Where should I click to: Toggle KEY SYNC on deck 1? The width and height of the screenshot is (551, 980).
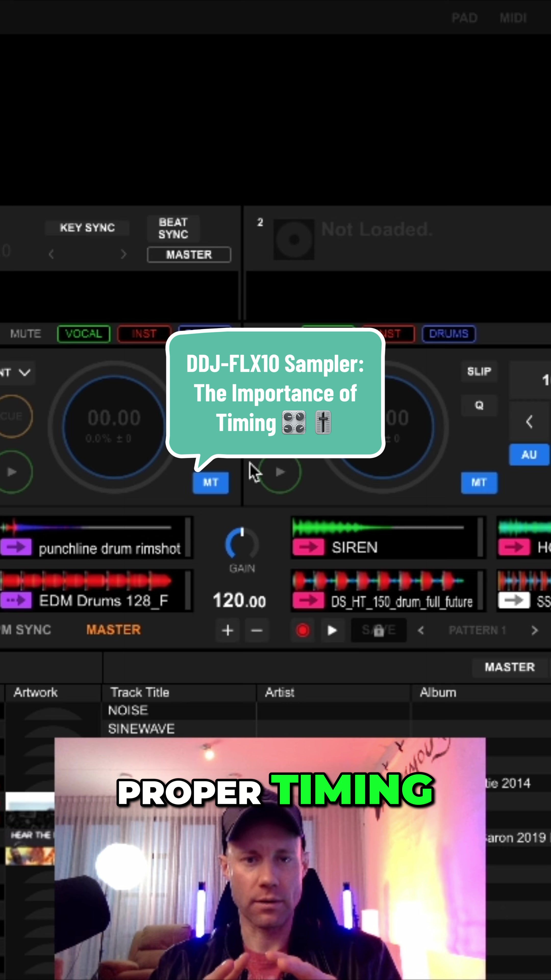click(87, 227)
